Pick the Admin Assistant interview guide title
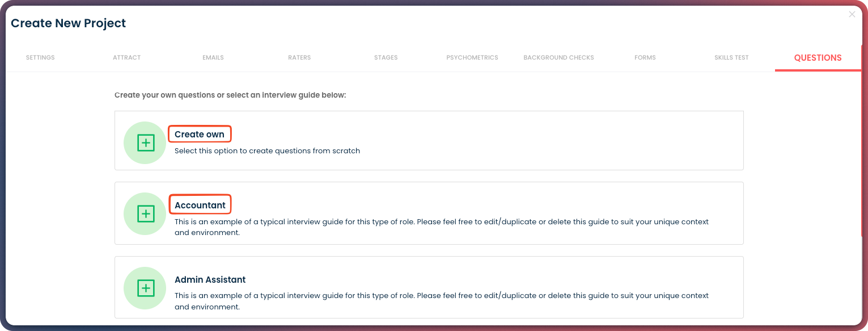This screenshot has height=331, width=868. pyautogui.click(x=210, y=279)
